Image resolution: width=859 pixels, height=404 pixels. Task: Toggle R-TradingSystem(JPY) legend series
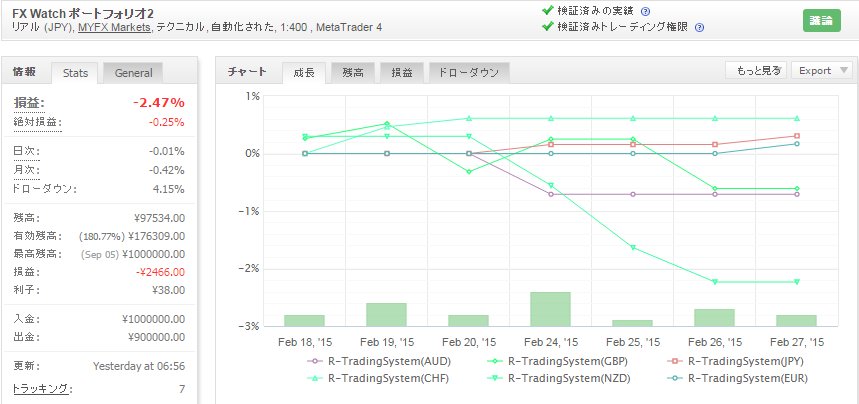pos(741,360)
